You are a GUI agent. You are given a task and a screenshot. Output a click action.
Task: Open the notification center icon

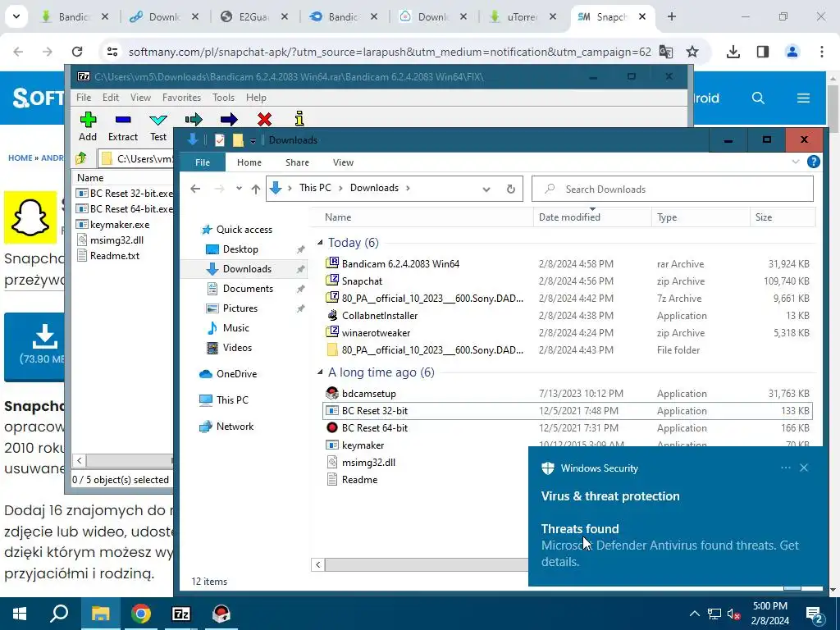click(815, 614)
